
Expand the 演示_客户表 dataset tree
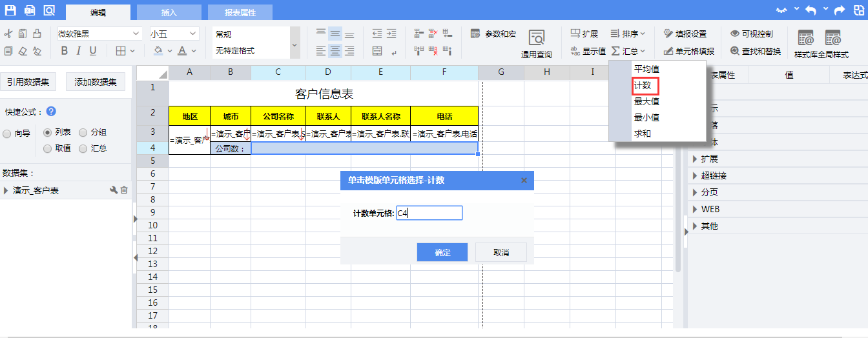6,190
